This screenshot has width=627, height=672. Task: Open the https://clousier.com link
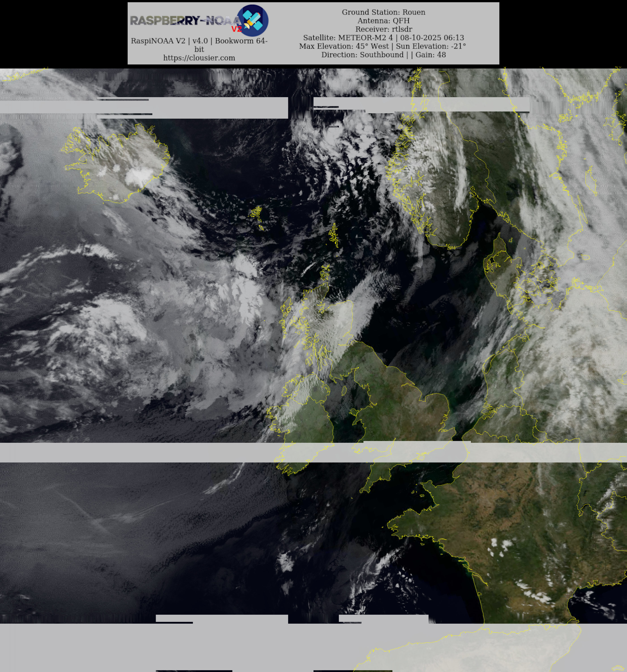click(x=199, y=58)
